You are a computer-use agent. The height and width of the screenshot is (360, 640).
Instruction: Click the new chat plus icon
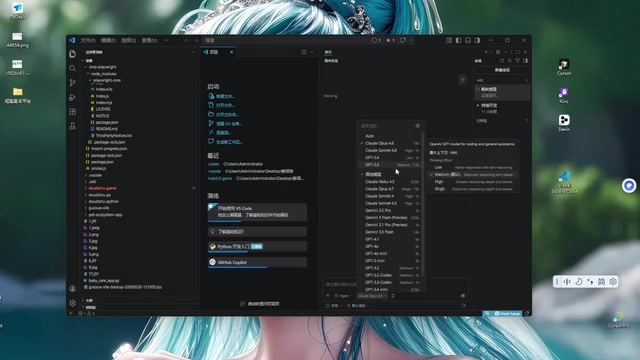click(486, 52)
